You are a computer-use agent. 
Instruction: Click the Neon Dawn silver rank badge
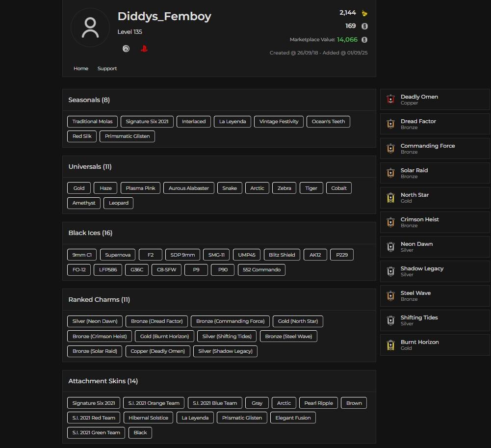[x=390, y=246]
